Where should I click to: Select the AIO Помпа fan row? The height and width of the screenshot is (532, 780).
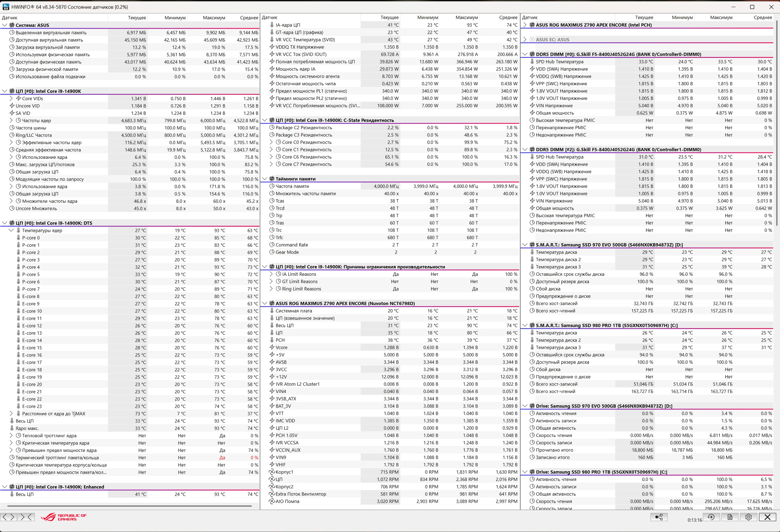[287, 502]
